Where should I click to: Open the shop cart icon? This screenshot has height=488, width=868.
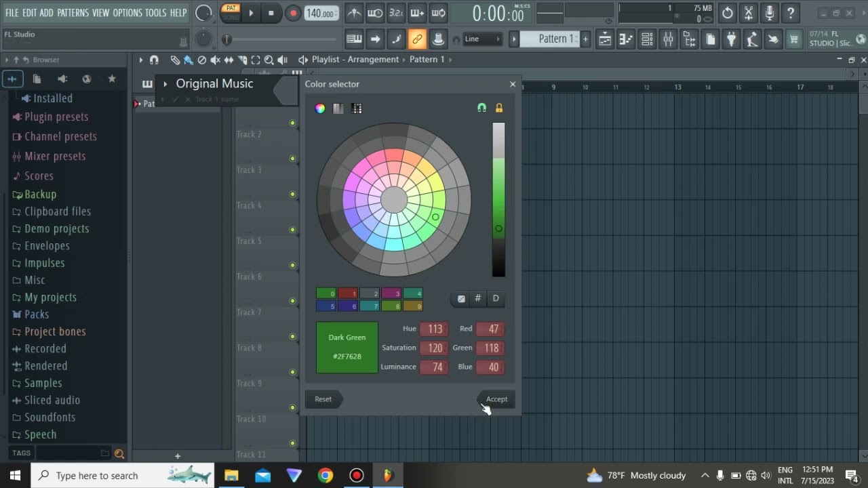point(794,39)
